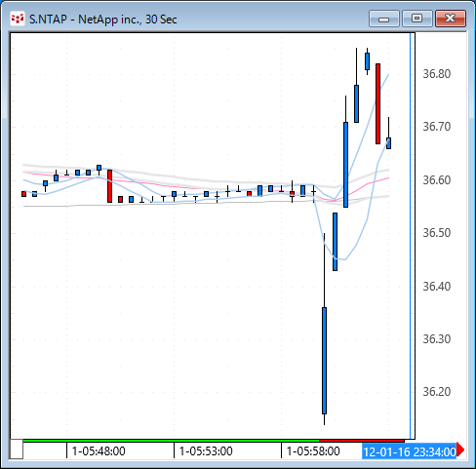Click the 36.20 price label
This screenshot has height=469, width=476.
[437, 392]
